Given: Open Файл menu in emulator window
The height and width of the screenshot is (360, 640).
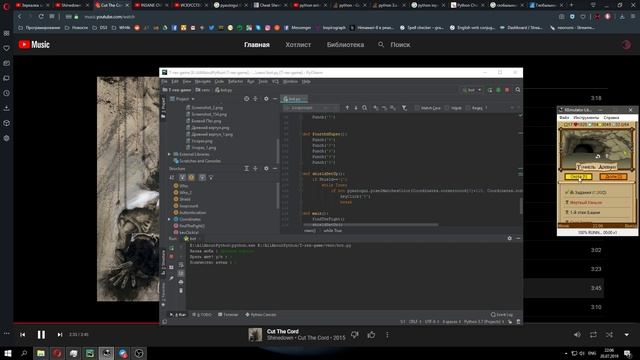Looking at the screenshot, I should 564,118.
